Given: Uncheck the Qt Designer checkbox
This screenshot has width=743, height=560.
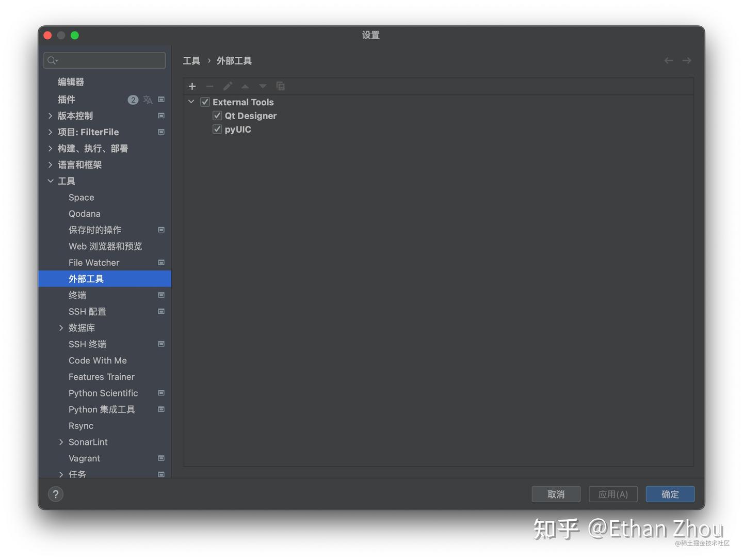Looking at the screenshot, I should [x=217, y=116].
